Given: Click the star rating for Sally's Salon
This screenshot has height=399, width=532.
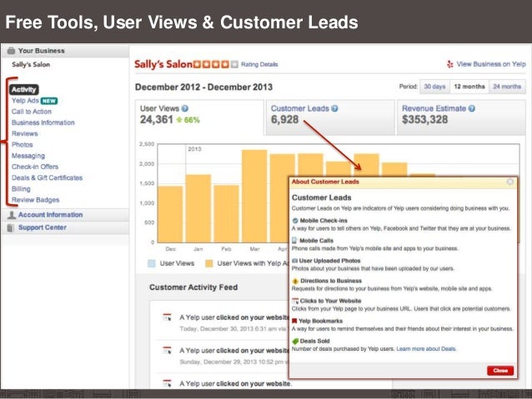Looking at the screenshot, I should point(215,64).
